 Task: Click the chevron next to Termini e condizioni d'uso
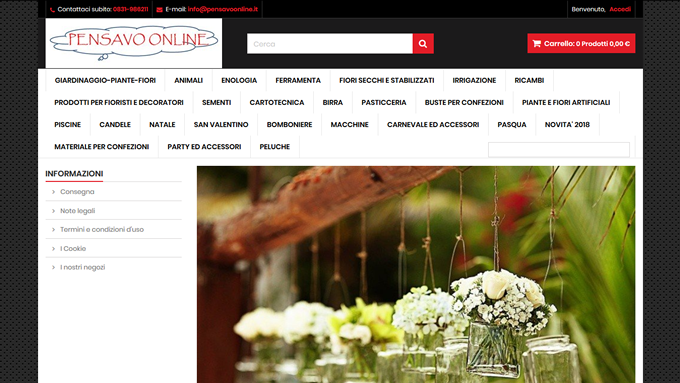53,229
